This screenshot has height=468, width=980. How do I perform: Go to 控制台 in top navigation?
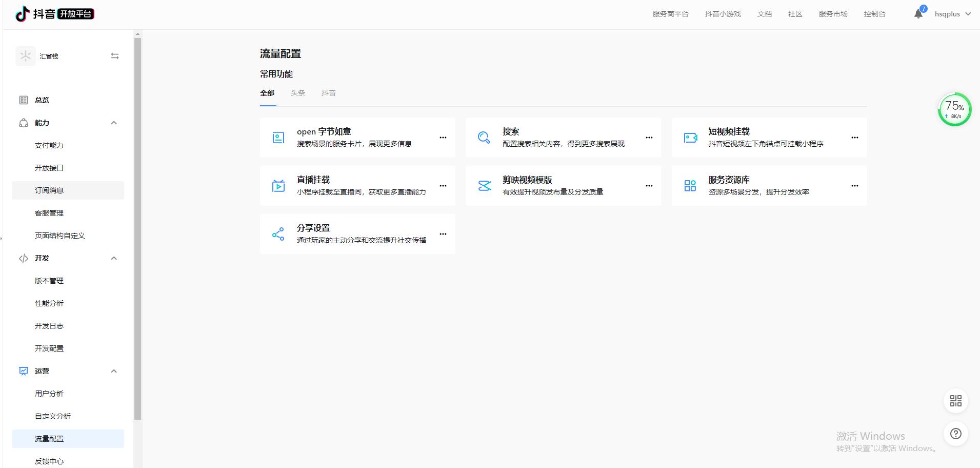(x=874, y=14)
